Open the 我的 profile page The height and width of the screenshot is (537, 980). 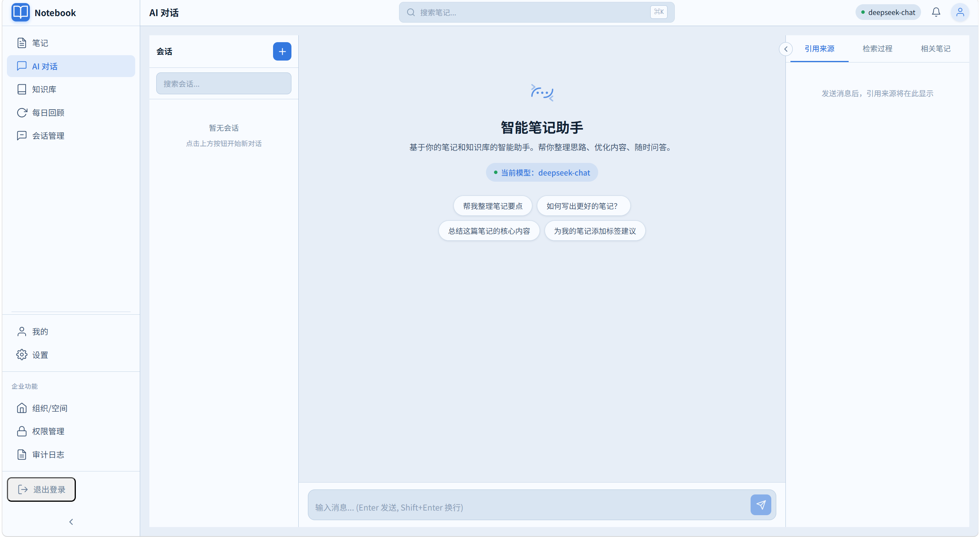[71, 332]
